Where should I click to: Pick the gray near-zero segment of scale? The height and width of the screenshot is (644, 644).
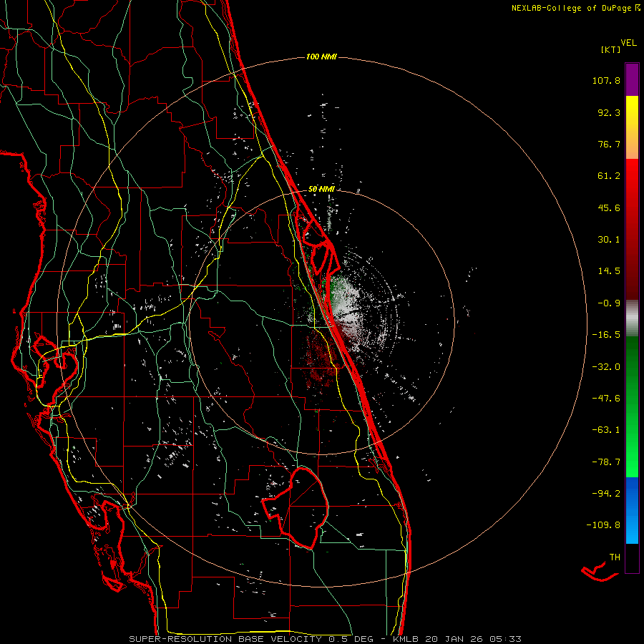coord(632,318)
